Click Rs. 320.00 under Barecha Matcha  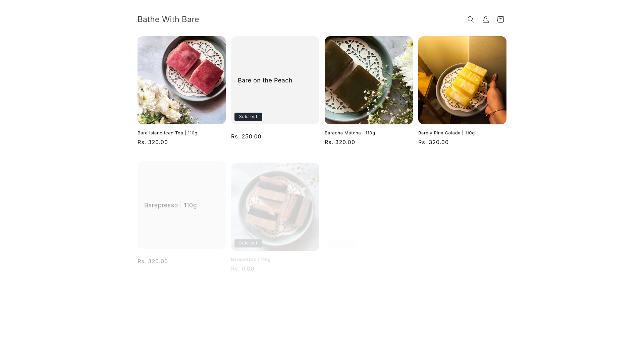pos(340,142)
